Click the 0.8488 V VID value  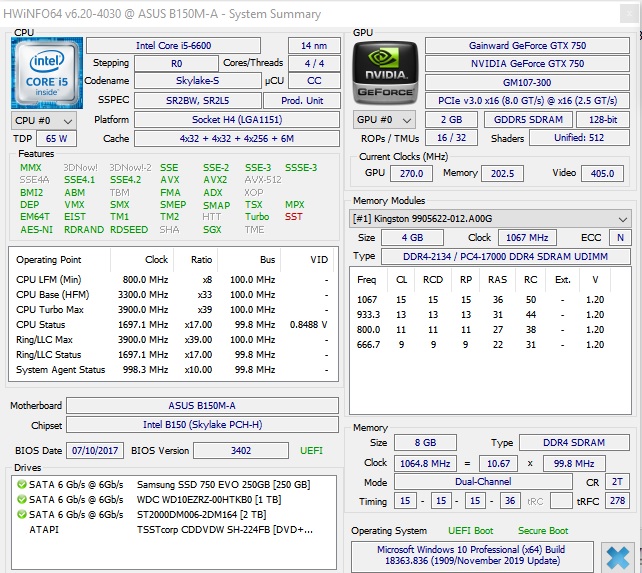click(x=309, y=325)
